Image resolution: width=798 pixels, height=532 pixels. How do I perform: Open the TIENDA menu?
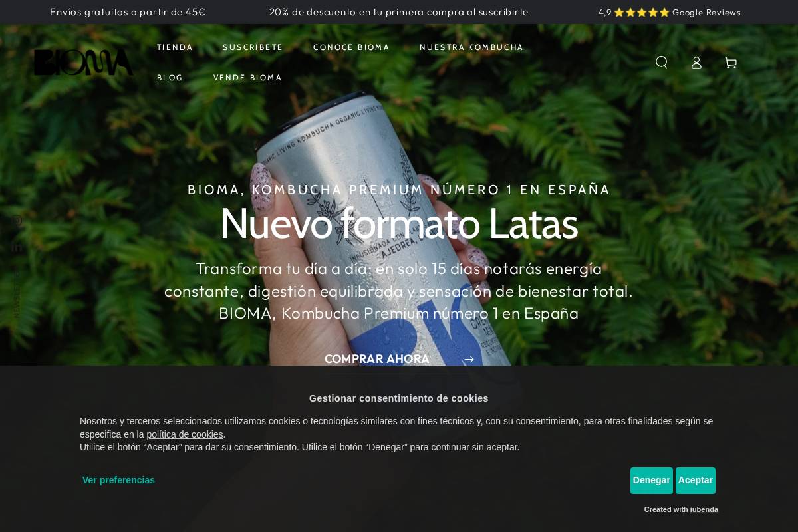pyautogui.click(x=175, y=47)
